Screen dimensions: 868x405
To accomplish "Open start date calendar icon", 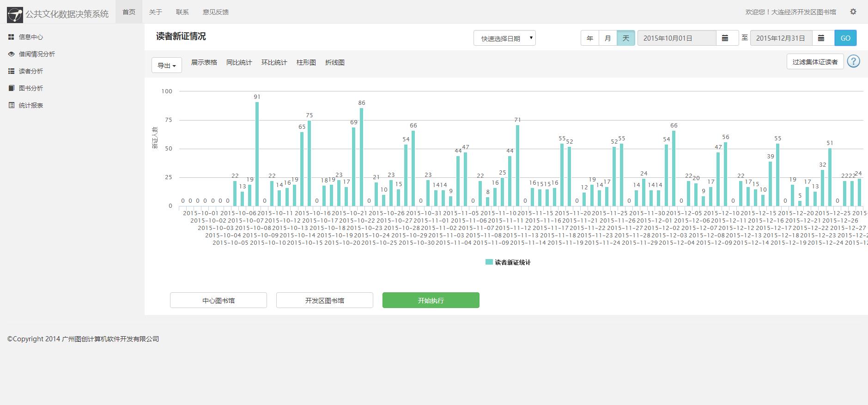I will pyautogui.click(x=725, y=38).
